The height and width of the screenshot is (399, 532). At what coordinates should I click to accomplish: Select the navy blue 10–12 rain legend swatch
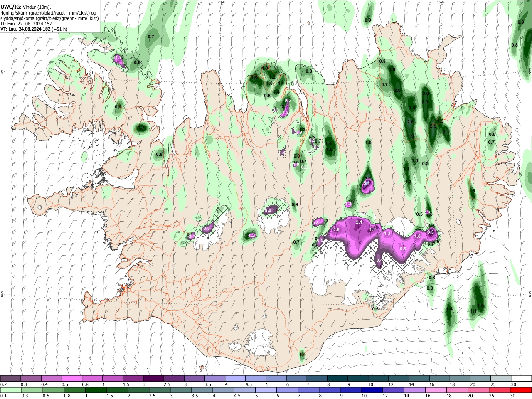click(x=372, y=390)
